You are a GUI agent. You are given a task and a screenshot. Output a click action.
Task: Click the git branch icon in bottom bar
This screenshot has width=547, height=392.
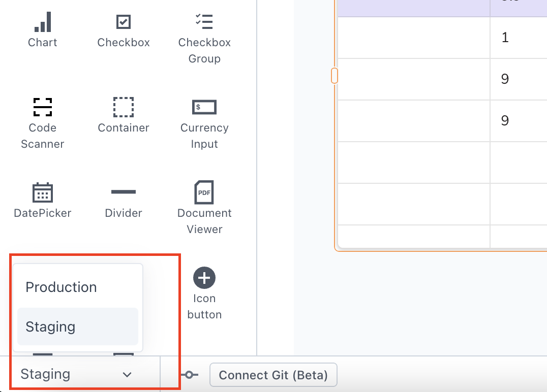click(189, 375)
